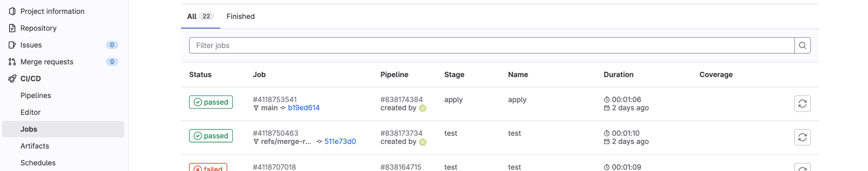
Task: Click duration 00:01:10 text
Action: coord(626,133)
